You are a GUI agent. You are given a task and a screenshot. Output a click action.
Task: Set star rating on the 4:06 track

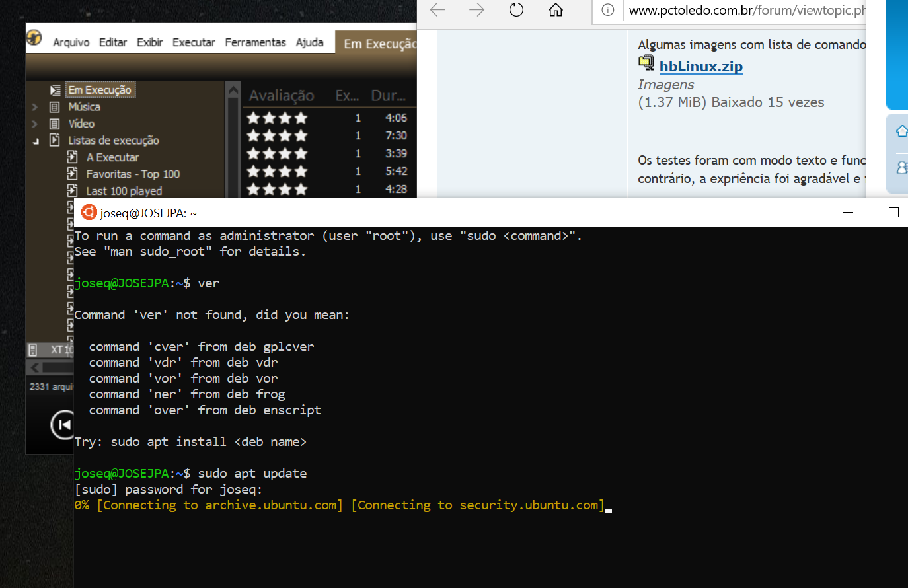[x=277, y=118]
